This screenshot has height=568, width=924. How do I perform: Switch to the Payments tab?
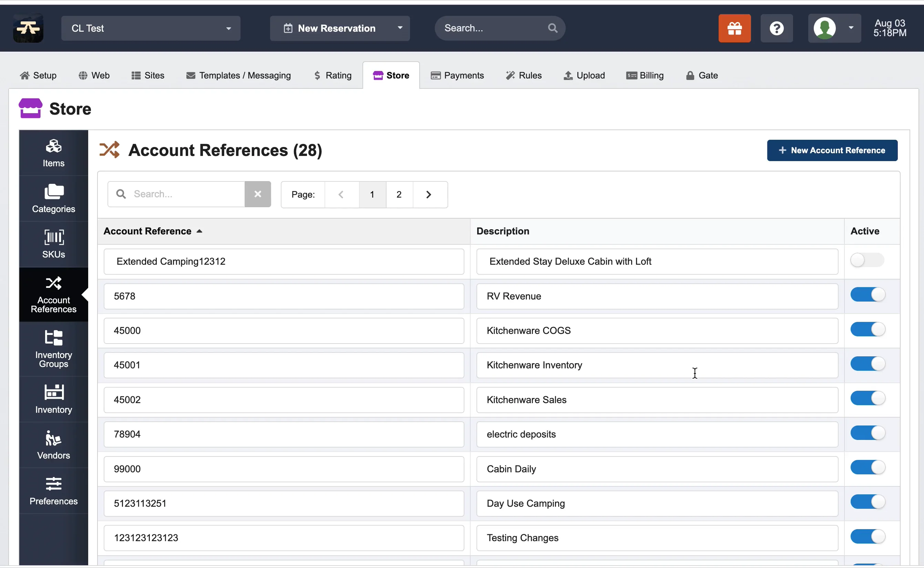[x=457, y=75]
